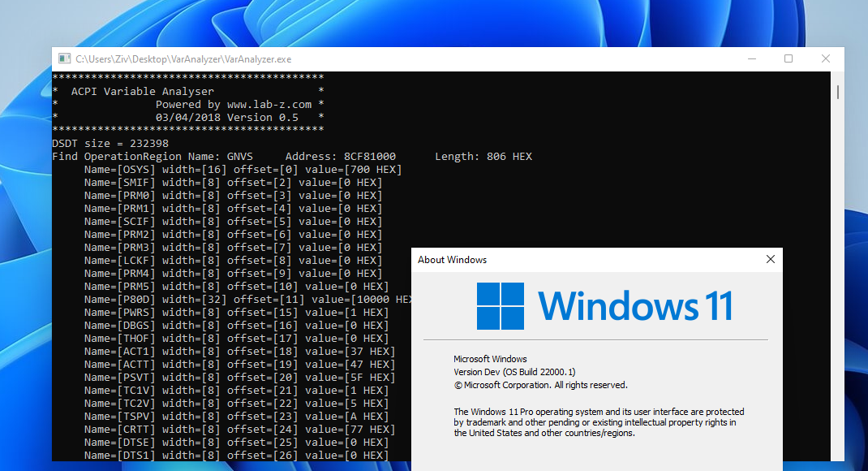The width and height of the screenshot is (868, 471).
Task: Close the VarAnalyzer.exe console window
Action: click(x=825, y=58)
